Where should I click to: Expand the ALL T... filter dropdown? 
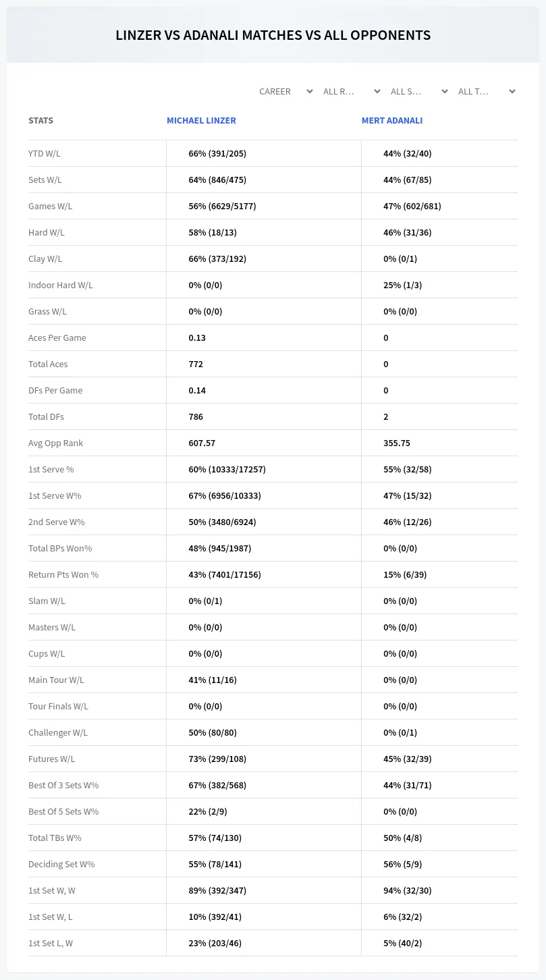click(x=487, y=91)
